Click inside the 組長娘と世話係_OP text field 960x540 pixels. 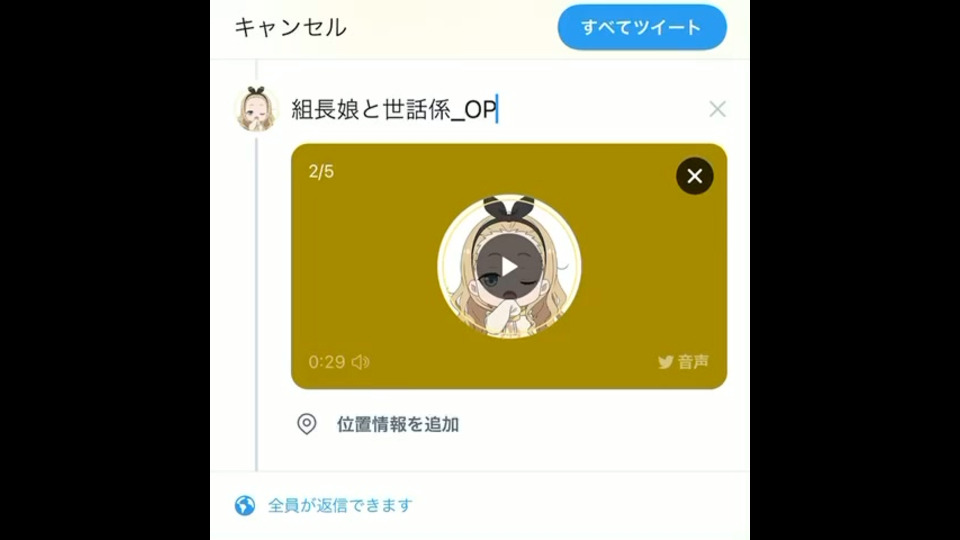pyautogui.click(x=496, y=110)
